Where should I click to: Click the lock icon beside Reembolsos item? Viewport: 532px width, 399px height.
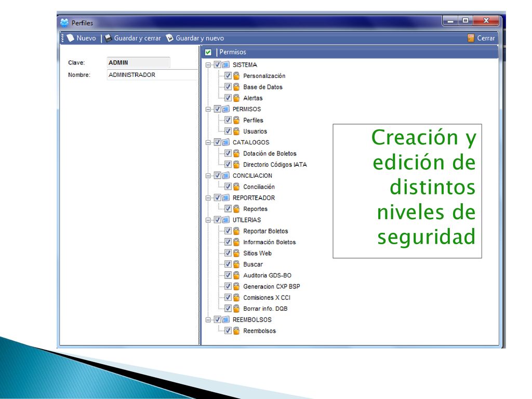(x=236, y=330)
